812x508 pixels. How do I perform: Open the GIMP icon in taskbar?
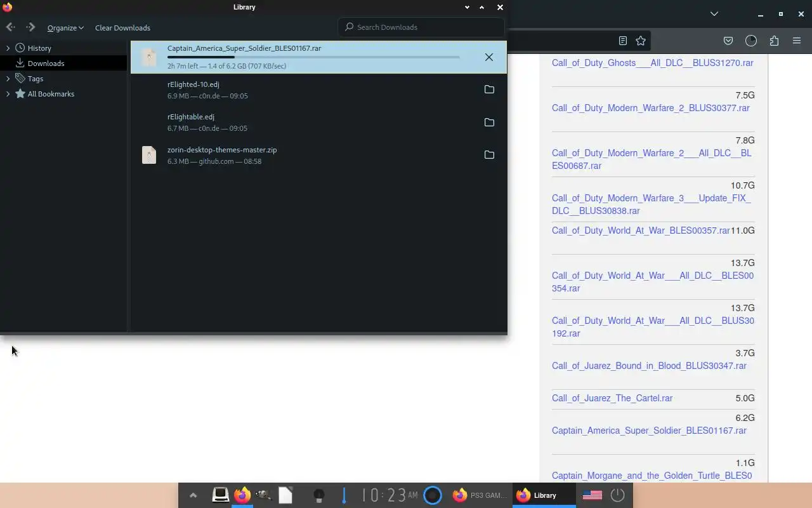263,495
